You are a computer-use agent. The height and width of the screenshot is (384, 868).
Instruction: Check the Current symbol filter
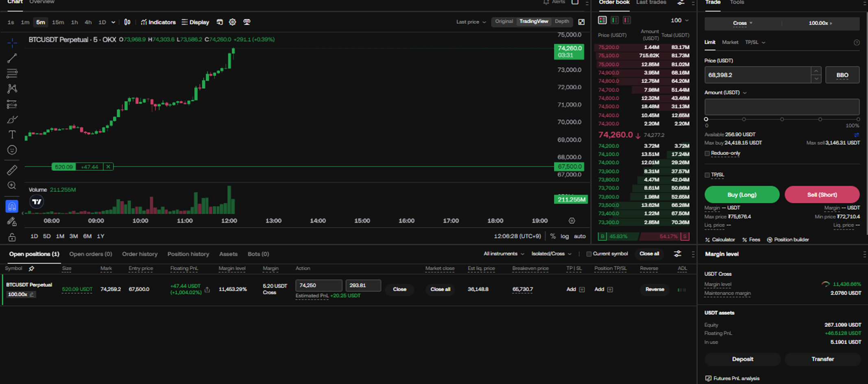[589, 254]
